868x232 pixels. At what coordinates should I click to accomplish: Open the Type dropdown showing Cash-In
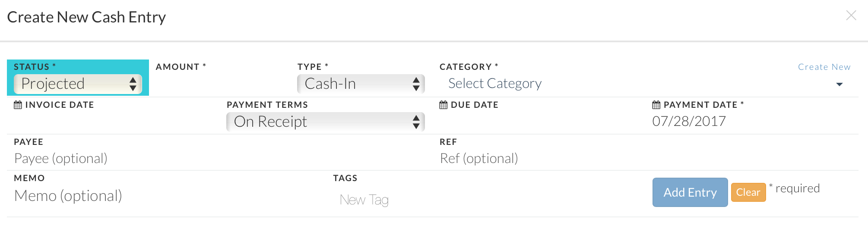tap(361, 84)
